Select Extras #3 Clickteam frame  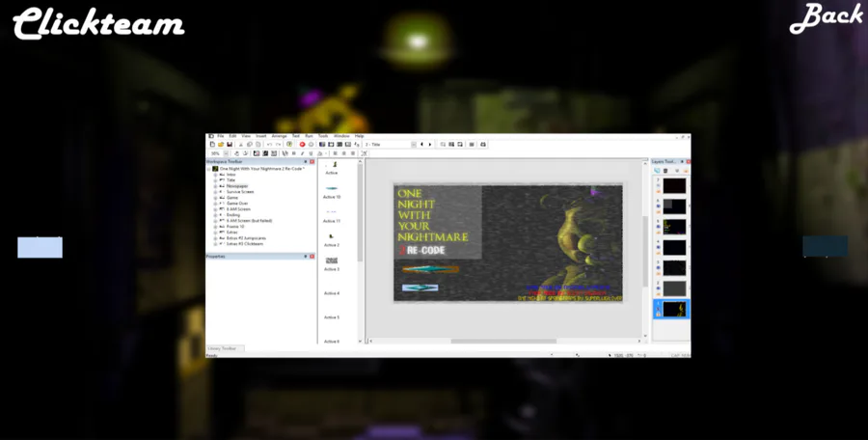(245, 244)
